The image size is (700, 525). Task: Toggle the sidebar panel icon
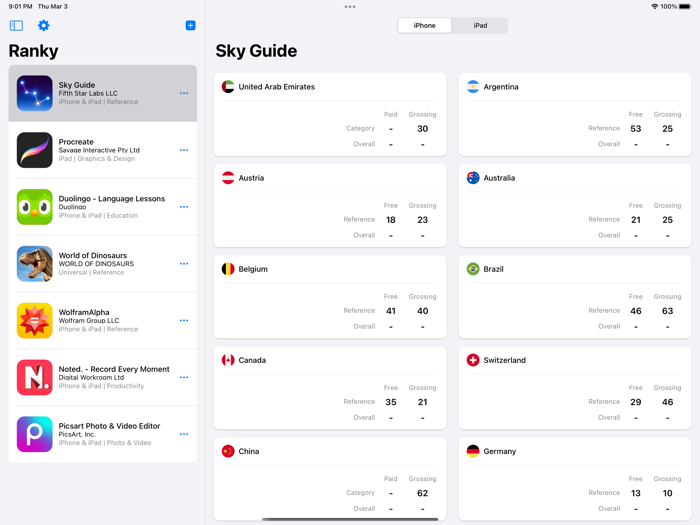point(16,25)
